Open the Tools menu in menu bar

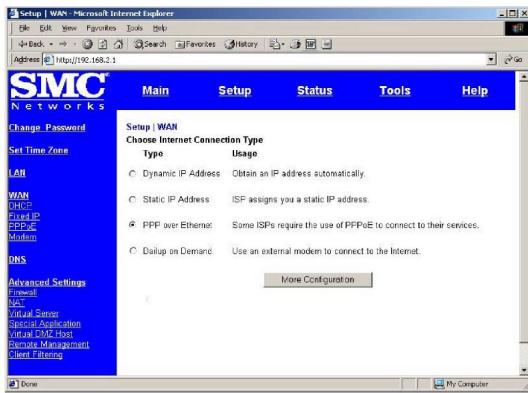point(134,28)
